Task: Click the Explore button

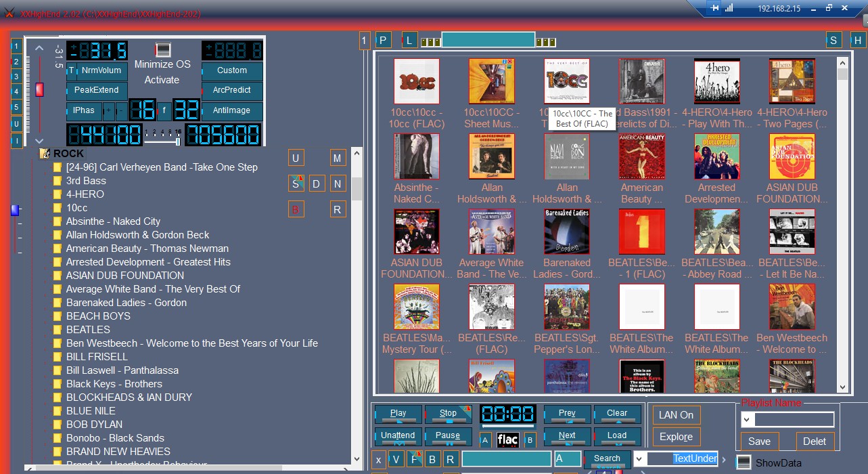Action: 677,437
